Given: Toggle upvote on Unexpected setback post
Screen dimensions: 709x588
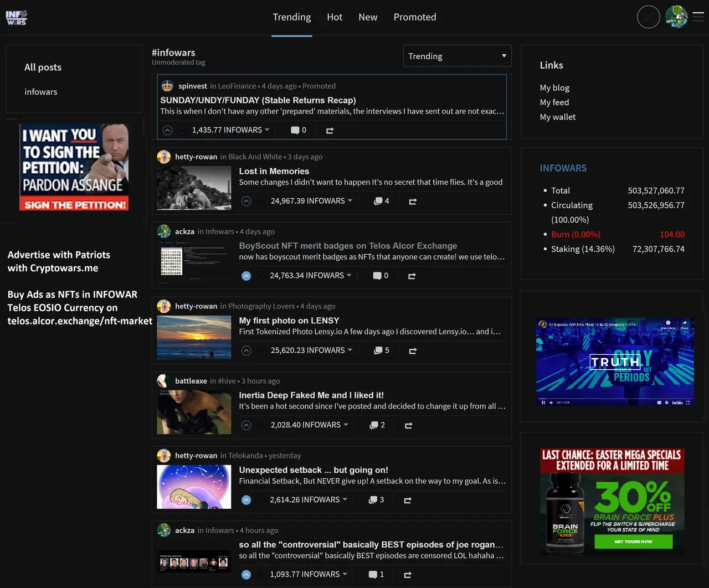Looking at the screenshot, I should coord(246,500).
